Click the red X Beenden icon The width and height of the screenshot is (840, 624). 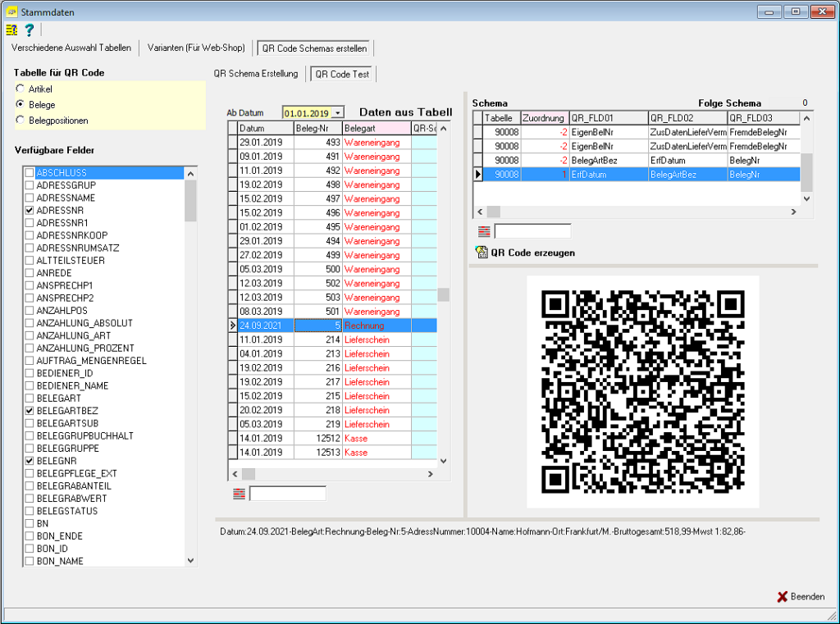coord(782,596)
